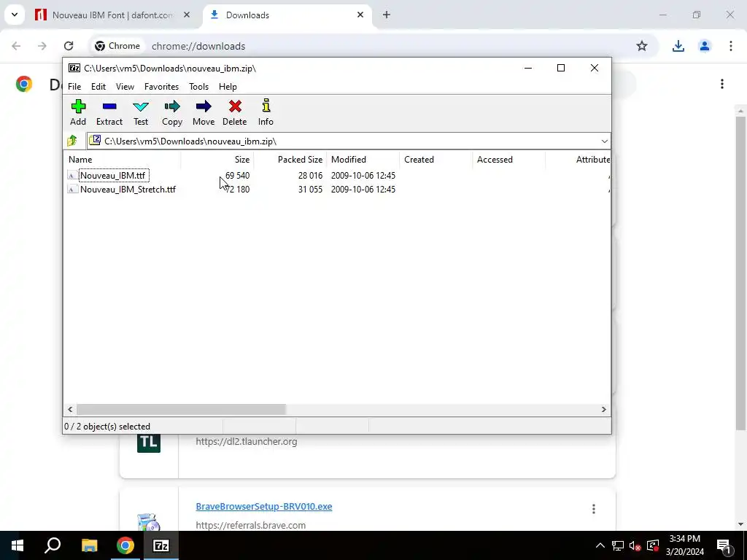This screenshot has width=747, height=560.
Task: Select the Copy toolbar icon
Action: click(172, 113)
